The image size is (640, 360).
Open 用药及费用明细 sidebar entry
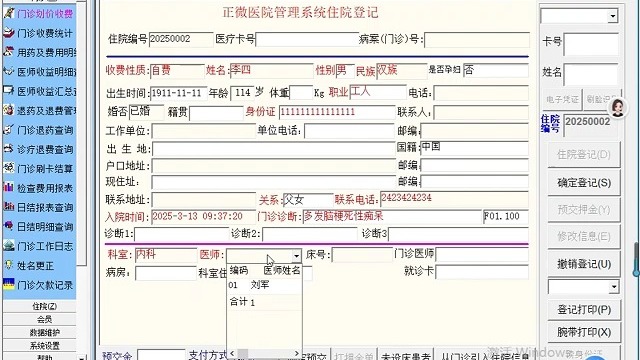point(39,52)
